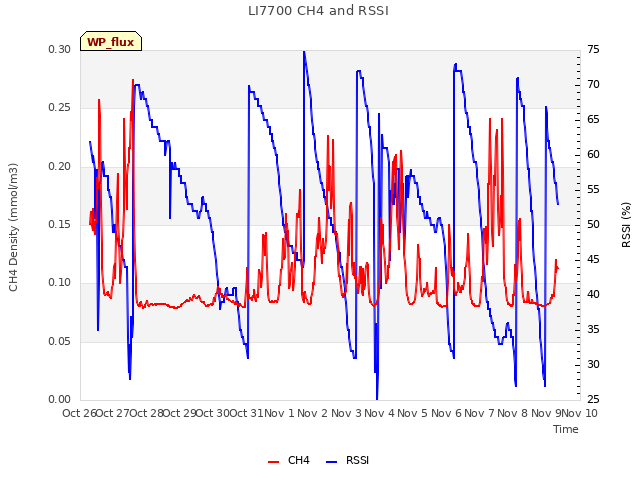The width and height of the screenshot is (640, 480).
Task: Click the CH4 legend entry
Action: tap(289, 460)
